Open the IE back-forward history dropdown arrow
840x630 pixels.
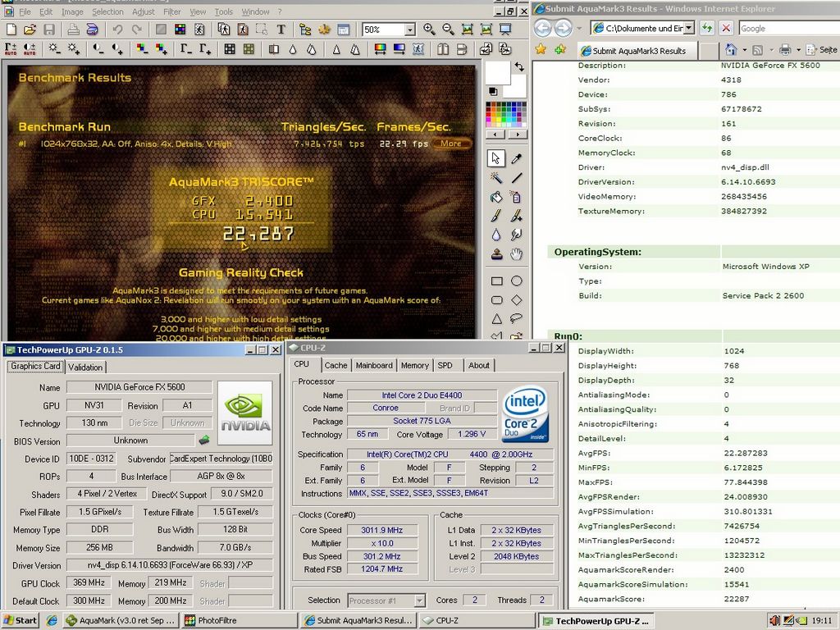579,28
